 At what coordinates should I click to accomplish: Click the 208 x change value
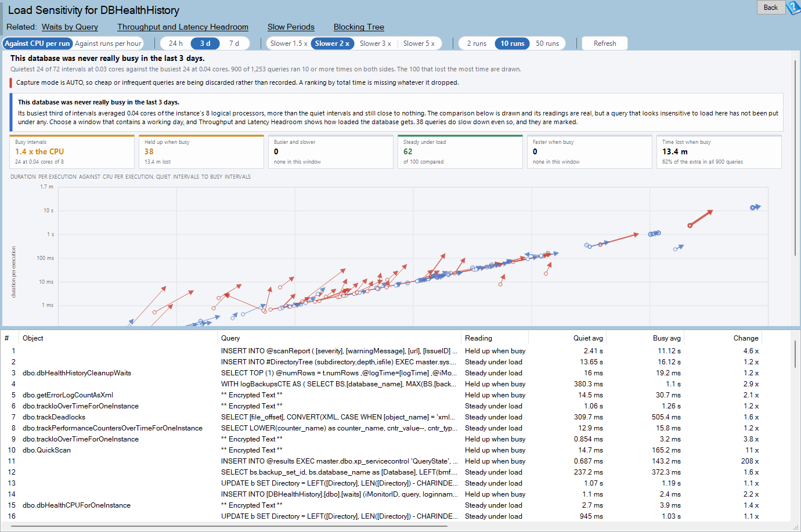(x=750, y=461)
